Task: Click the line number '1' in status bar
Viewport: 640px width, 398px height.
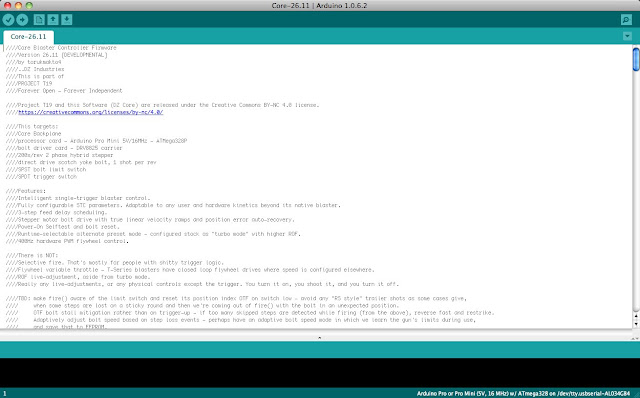Action: pyautogui.click(x=5, y=394)
